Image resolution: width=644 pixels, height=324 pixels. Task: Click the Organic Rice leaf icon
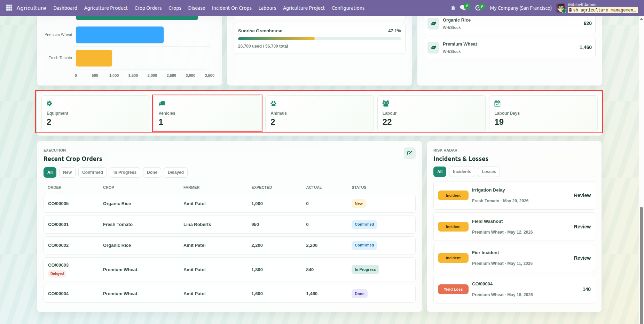pyautogui.click(x=433, y=24)
